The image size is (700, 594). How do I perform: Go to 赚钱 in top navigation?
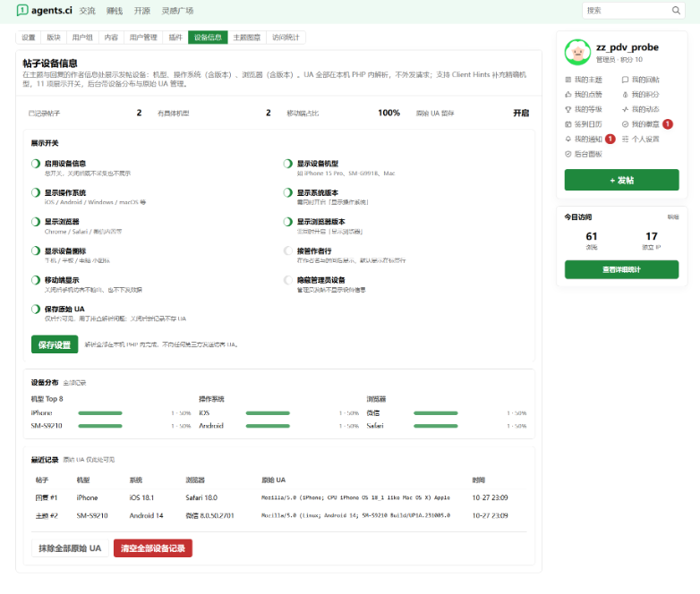coord(115,11)
